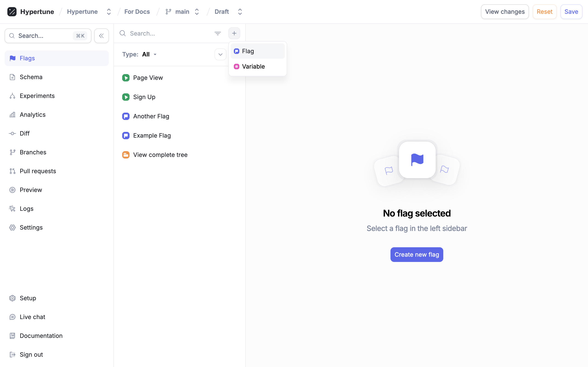588x367 pixels.
Task: Click the plus add-item icon
Action: [234, 33]
